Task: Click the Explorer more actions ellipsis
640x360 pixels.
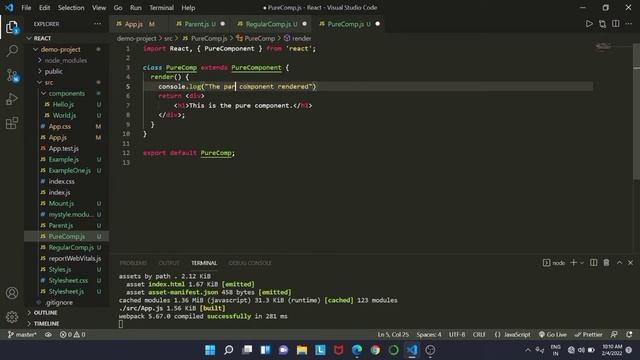Action: point(97,24)
